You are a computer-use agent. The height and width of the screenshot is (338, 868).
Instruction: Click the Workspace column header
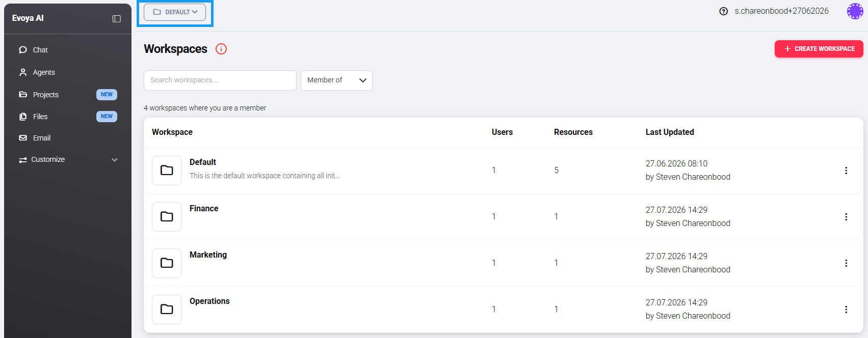coord(172,132)
